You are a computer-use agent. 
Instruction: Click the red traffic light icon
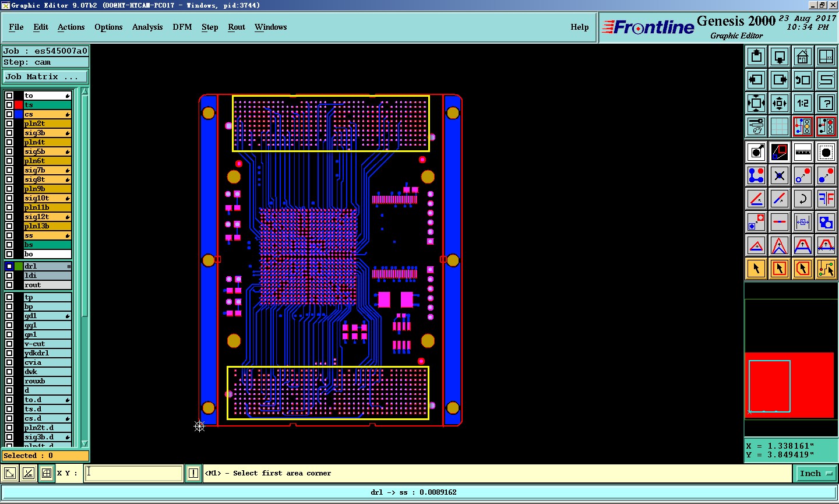click(x=826, y=126)
